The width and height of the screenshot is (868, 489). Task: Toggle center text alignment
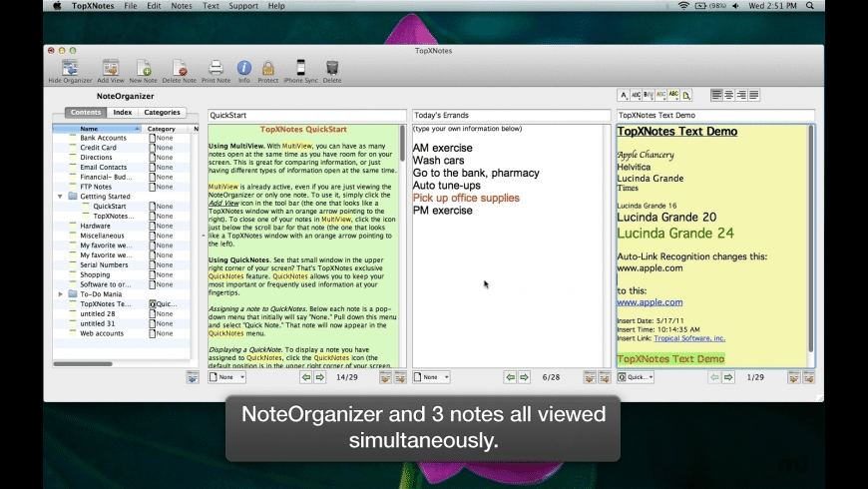pyautogui.click(x=729, y=95)
